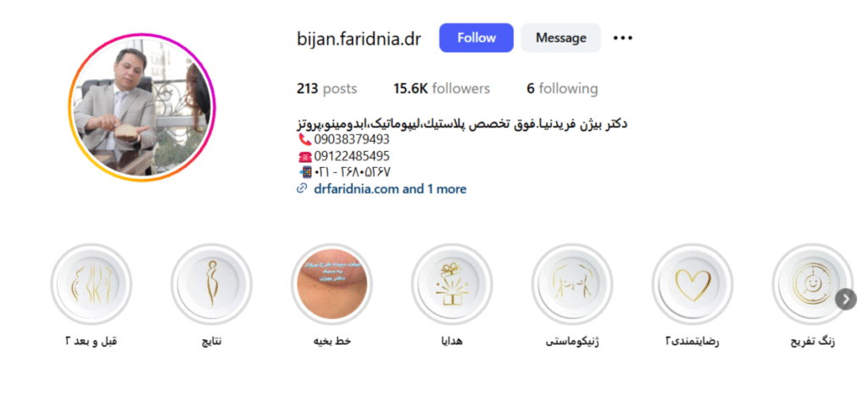This screenshot has height=398, width=868.
Task: Open the skin photo story highlight
Action: pos(331,284)
